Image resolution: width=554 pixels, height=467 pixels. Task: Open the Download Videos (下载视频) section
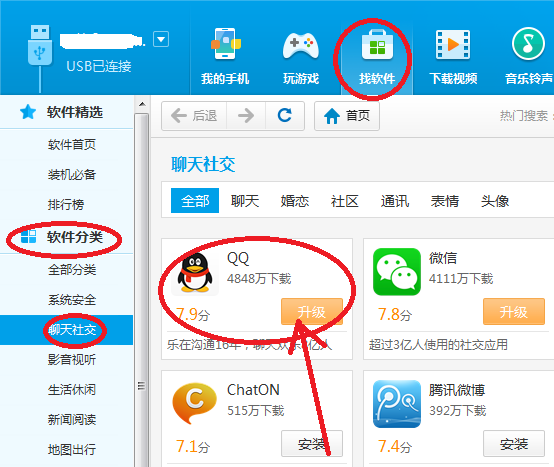(453, 57)
